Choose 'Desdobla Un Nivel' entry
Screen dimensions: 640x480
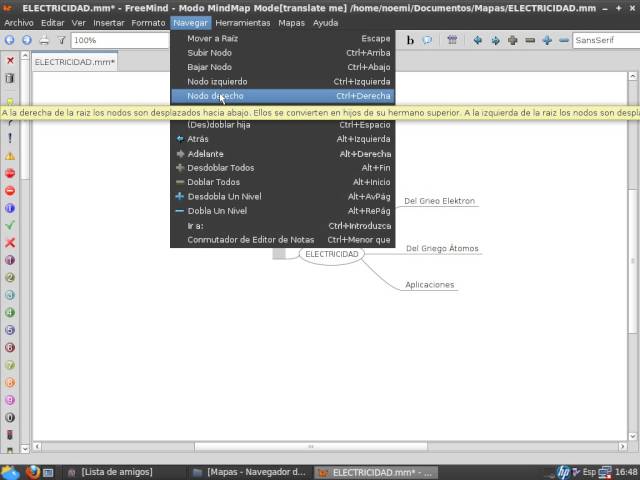(x=282, y=196)
